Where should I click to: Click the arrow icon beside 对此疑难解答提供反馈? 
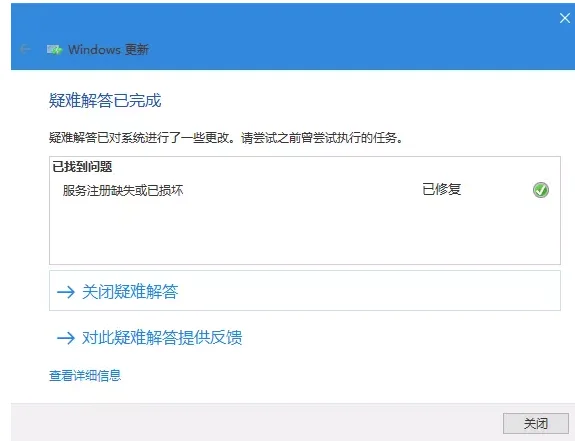point(66,338)
